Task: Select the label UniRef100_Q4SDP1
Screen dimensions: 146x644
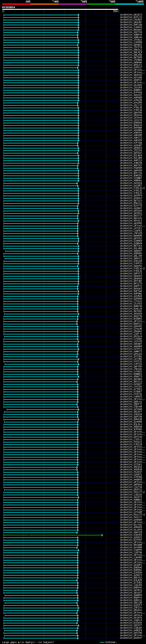Action: (x=131, y=565)
